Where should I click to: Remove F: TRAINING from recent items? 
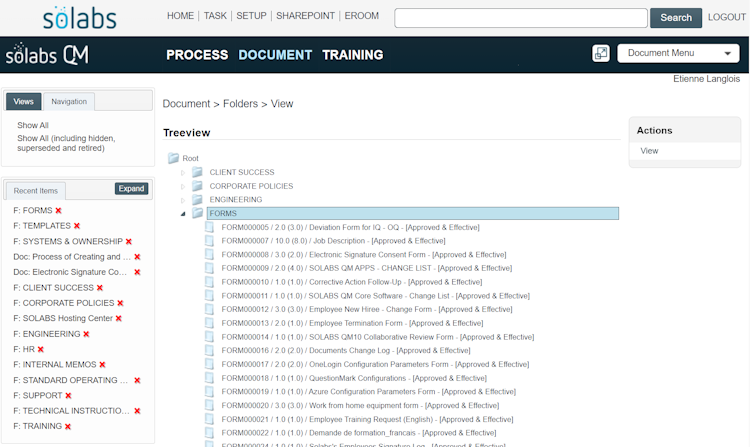click(68, 426)
